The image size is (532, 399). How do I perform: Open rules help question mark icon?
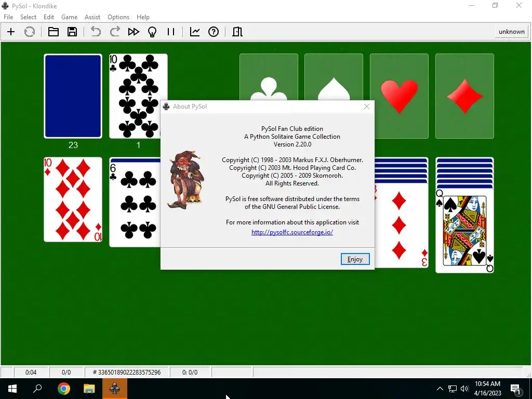tap(214, 32)
